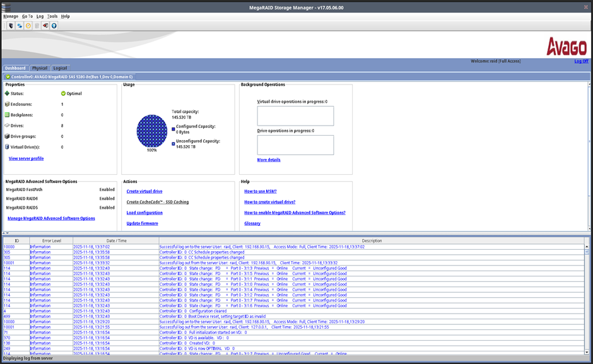Open the Manage menu

click(11, 16)
